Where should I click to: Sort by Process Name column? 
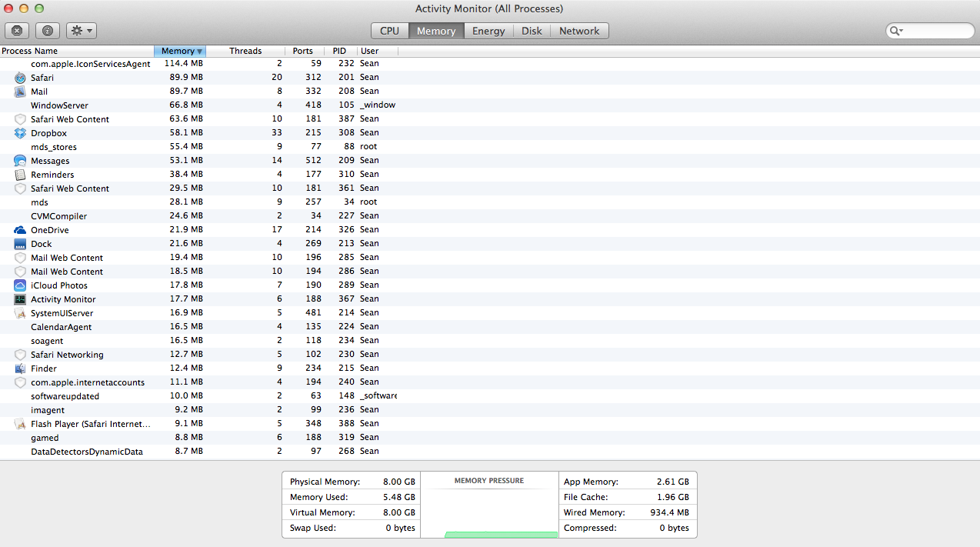pyautogui.click(x=77, y=51)
